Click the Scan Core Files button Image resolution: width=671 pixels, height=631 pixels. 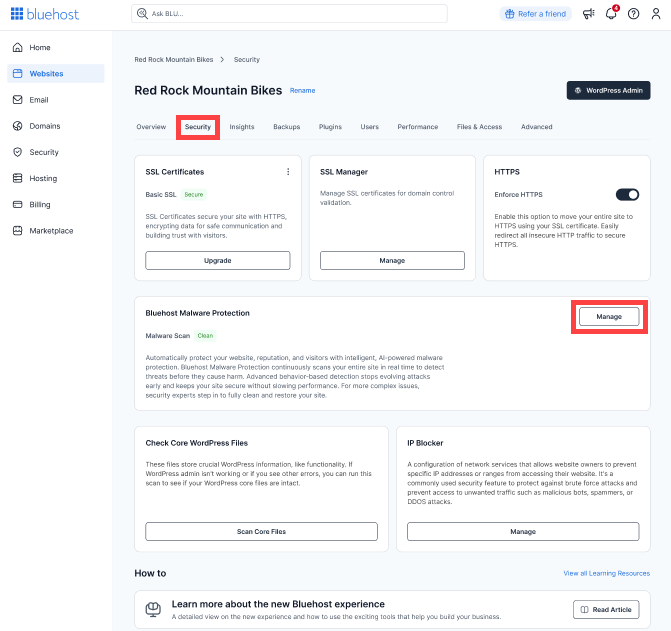[x=261, y=531]
